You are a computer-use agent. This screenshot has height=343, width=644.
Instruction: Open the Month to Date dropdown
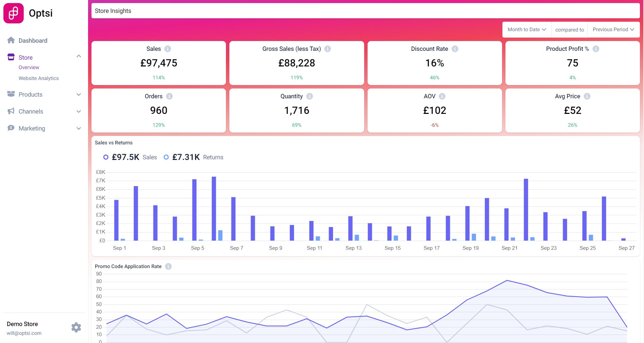[527, 29]
